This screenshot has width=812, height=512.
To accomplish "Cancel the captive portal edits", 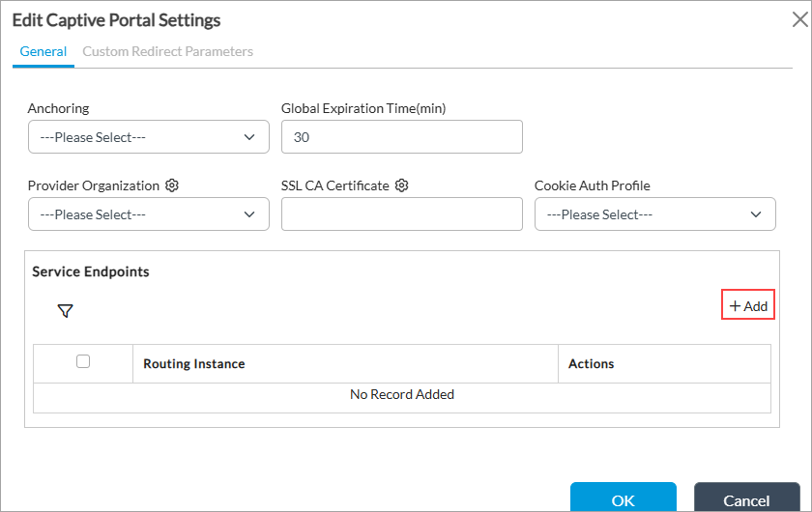I will pyautogui.click(x=746, y=498).
